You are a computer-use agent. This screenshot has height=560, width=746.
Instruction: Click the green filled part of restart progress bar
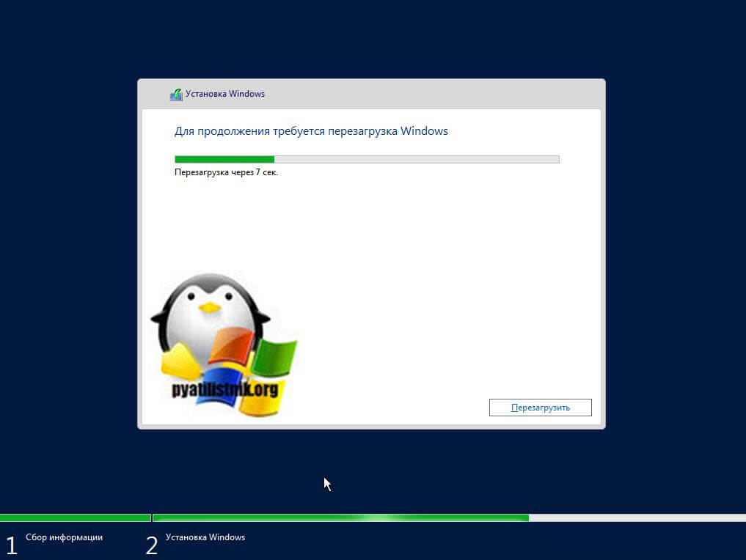pyautogui.click(x=224, y=159)
